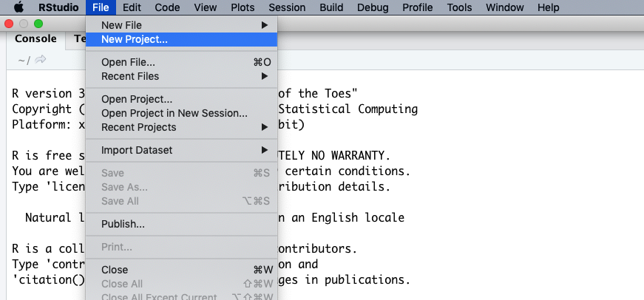Open the Help menu
This screenshot has height=300, width=644.
548,7
